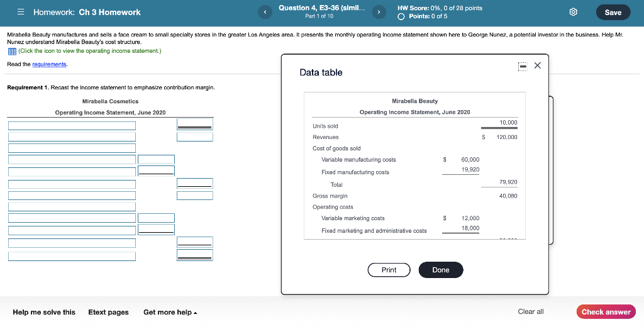The image size is (644, 329).
Task: Minimize the Data table dialog
Action: [x=522, y=66]
